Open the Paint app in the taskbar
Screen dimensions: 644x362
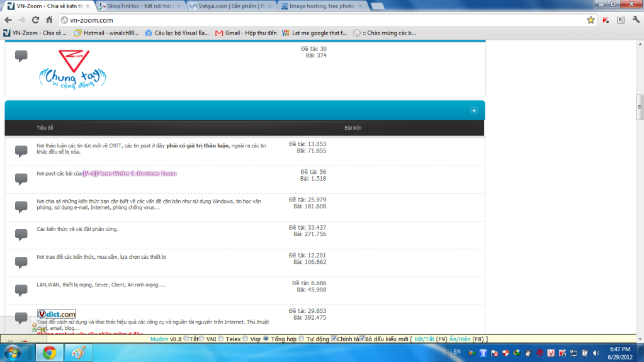click(x=79, y=353)
